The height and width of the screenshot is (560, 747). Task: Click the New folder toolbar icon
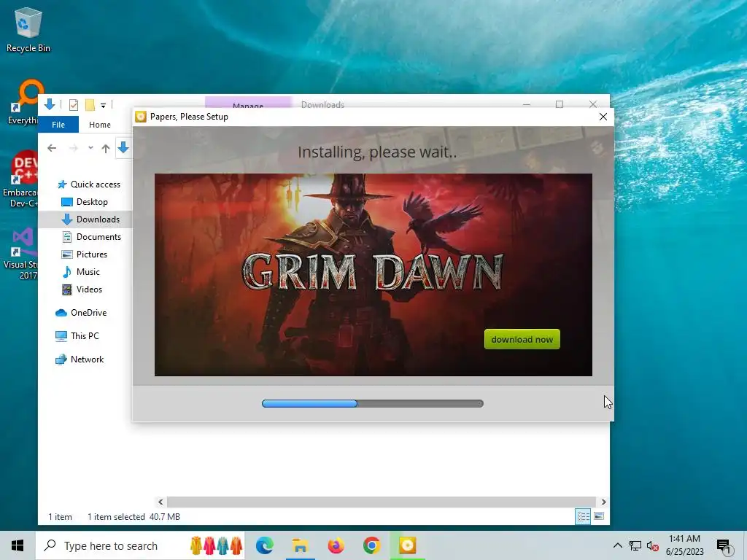tap(90, 105)
